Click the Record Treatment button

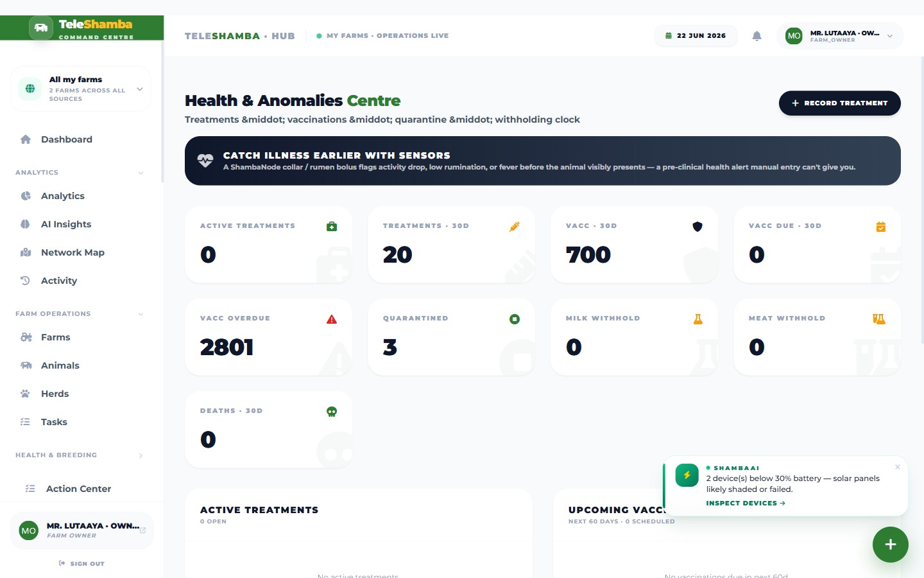pos(839,103)
